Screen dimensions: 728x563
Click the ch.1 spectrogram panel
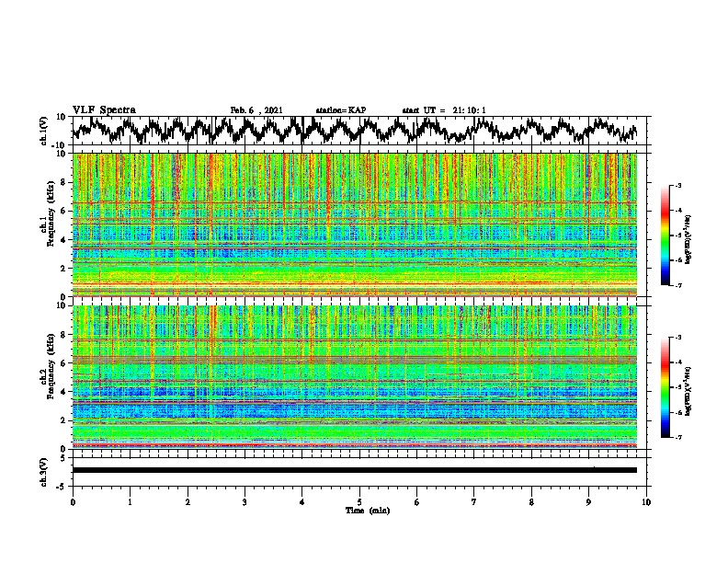(354, 224)
